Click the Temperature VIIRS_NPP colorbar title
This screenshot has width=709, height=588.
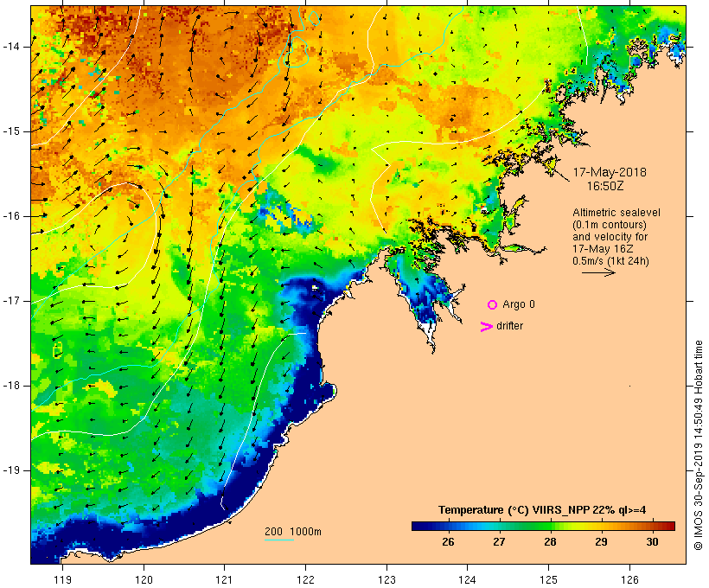point(542,510)
